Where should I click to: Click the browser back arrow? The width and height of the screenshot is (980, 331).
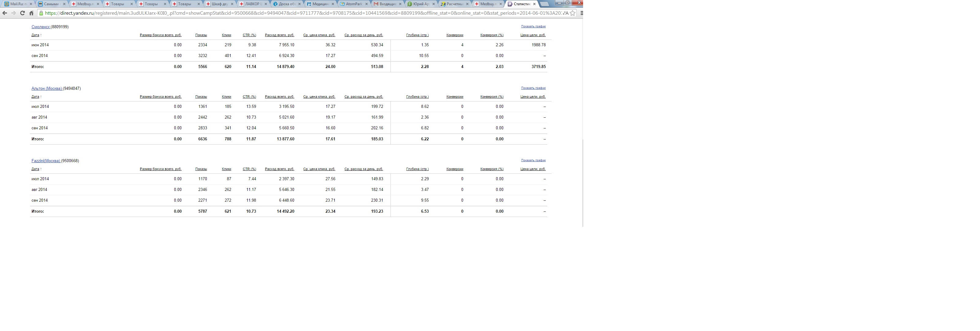[x=5, y=13]
